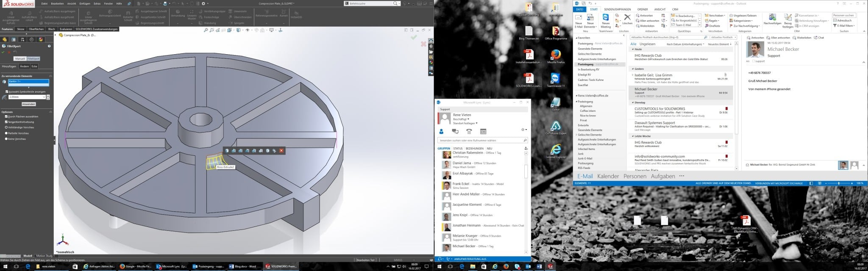Image resolution: width=868 pixels, height=271 pixels.
Task: Click Allen antworten in Outlook ribbon
Action: 647,21
